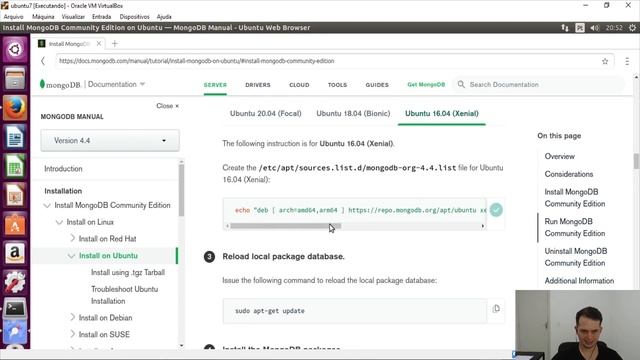Open the Version 4.4 dropdown
Viewport: 640px width, 360px height.
pyautogui.click(x=110, y=140)
